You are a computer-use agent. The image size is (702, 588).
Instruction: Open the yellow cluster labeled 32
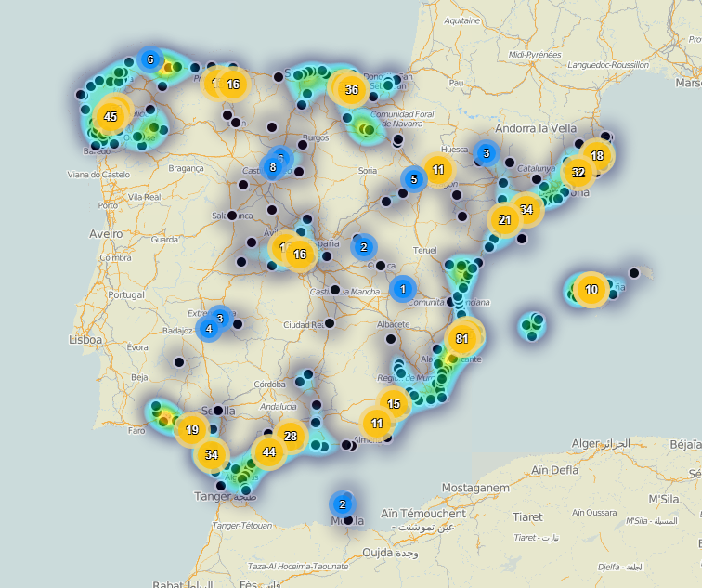(x=578, y=173)
